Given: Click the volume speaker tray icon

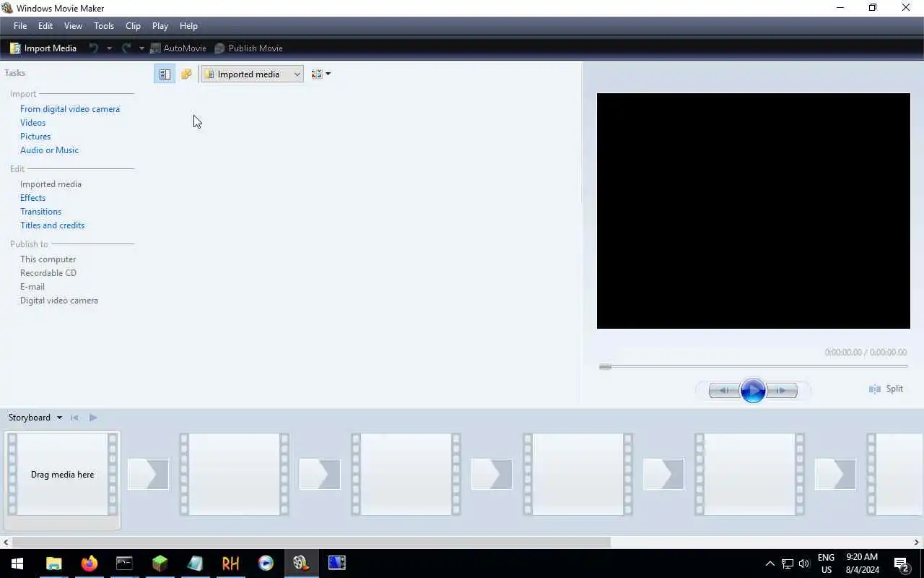Looking at the screenshot, I should pyautogui.click(x=804, y=564).
